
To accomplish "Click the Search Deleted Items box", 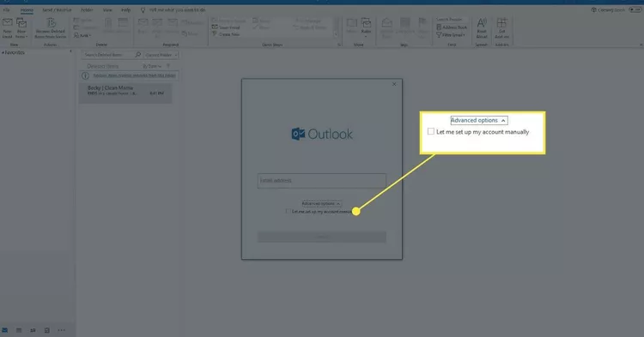I will [x=107, y=55].
